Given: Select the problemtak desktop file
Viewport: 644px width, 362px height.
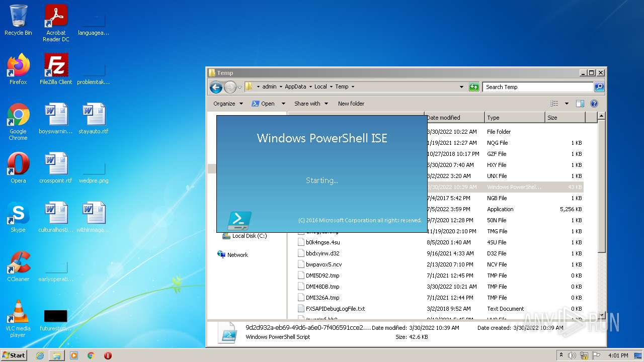Looking at the screenshot, I should coord(94,73).
